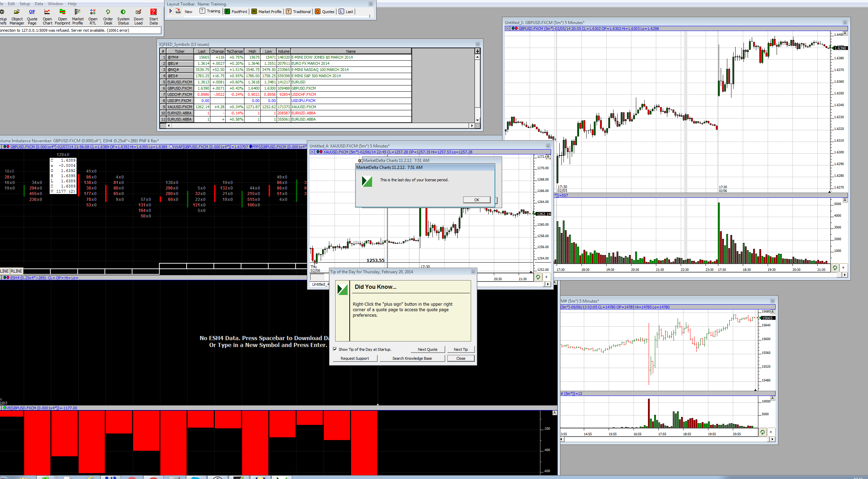Toggle auto-scale A button on GBPUSD price chart
This screenshot has width=868, height=479.
pos(845,33)
